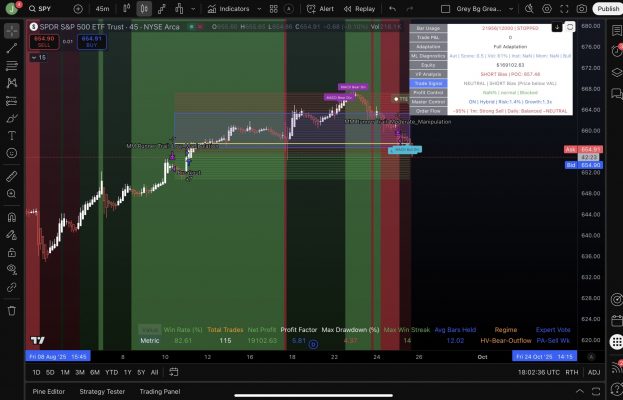Create a new Alert
Viewport: 623px width, 400px height.
[x=320, y=9]
